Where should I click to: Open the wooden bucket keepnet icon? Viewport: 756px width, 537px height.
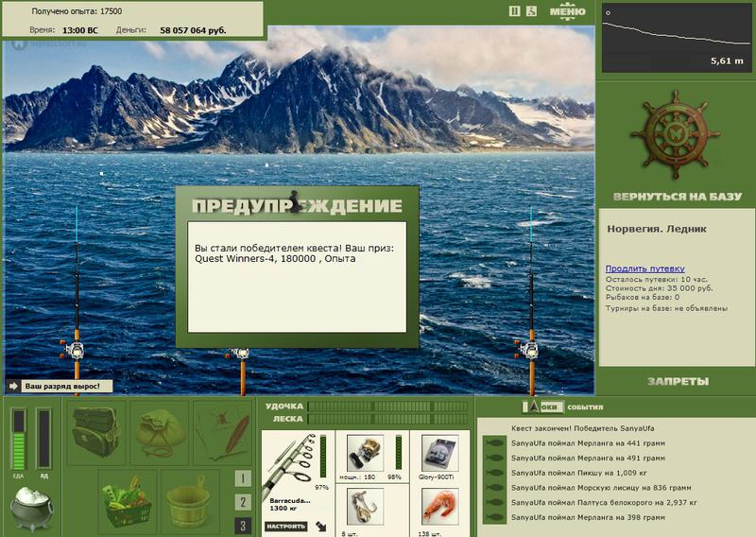(x=189, y=501)
